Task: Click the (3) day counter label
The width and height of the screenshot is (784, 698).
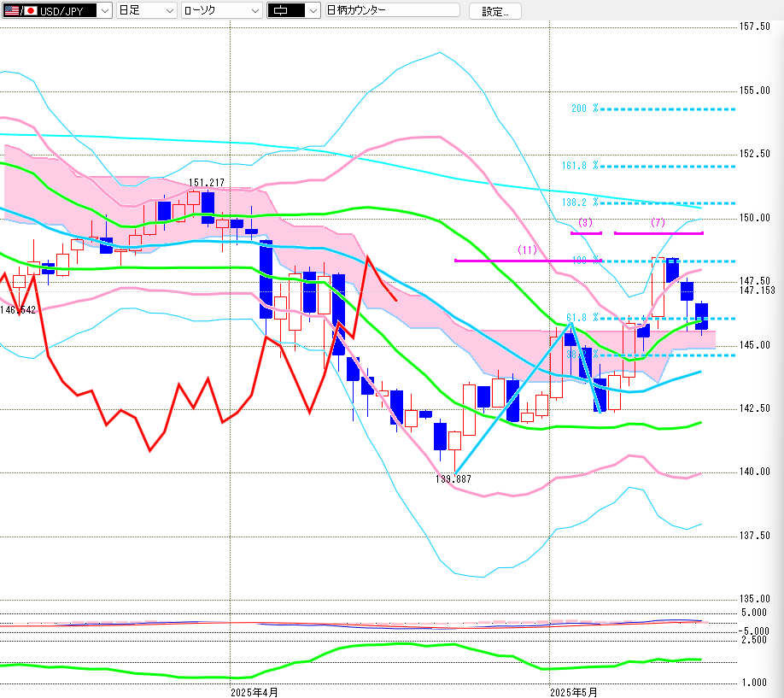Action: pos(586,223)
